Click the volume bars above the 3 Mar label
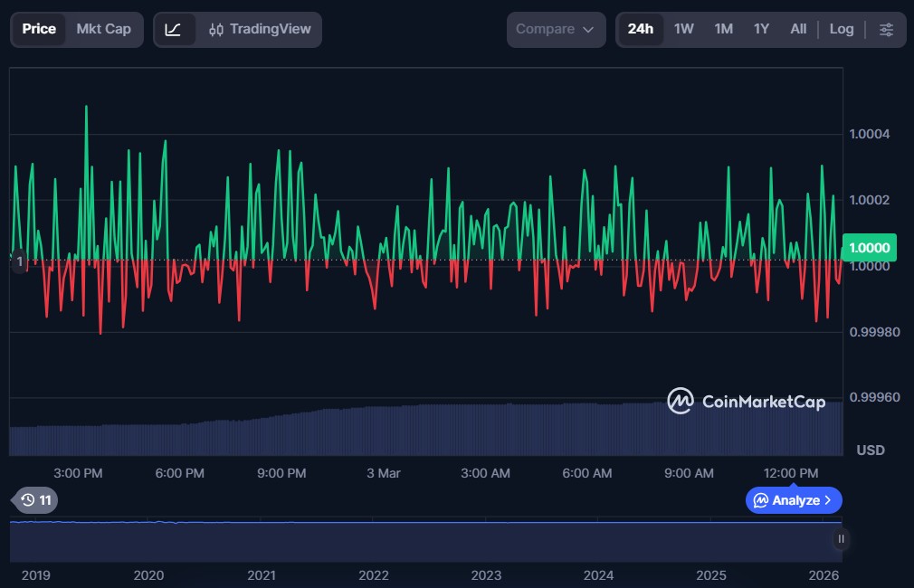The width and height of the screenshot is (914, 588). tap(383, 431)
